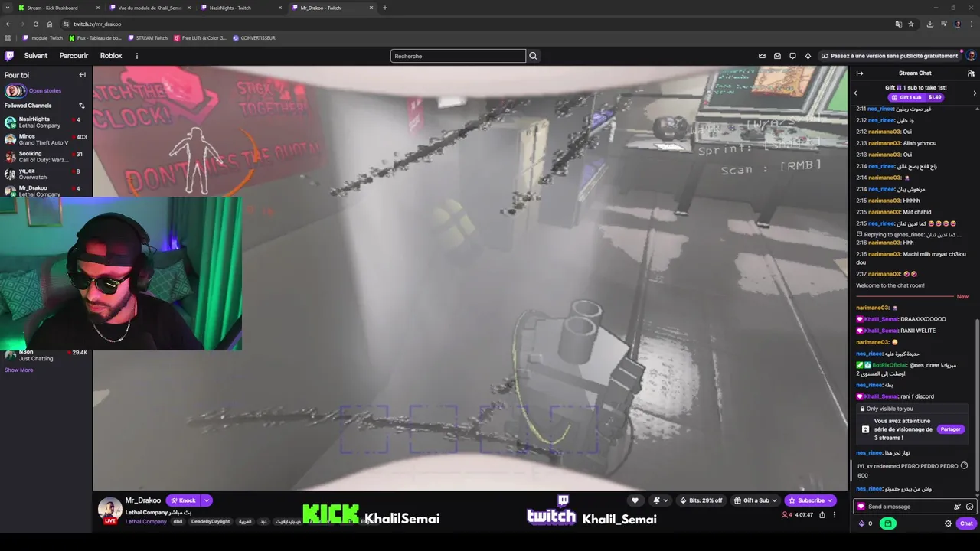
Task: Expand the Gift a Sub dropdown
Action: pyautogui.click(x=773, y=500)
